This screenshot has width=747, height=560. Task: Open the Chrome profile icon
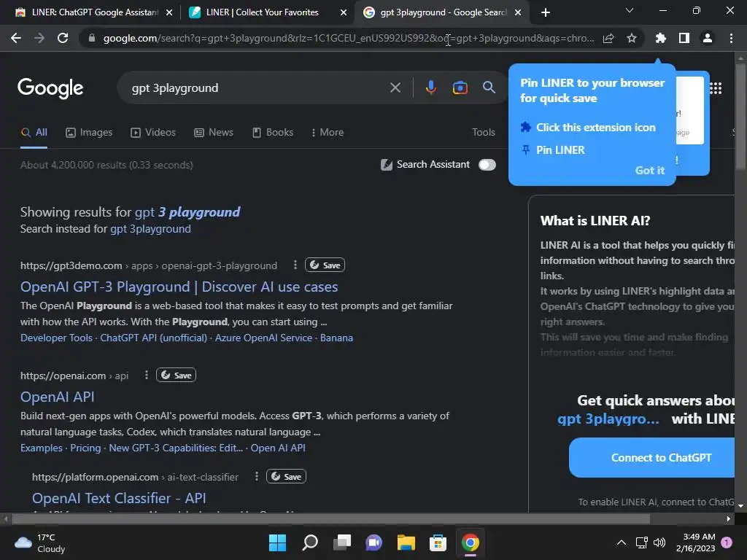[708, 38]
